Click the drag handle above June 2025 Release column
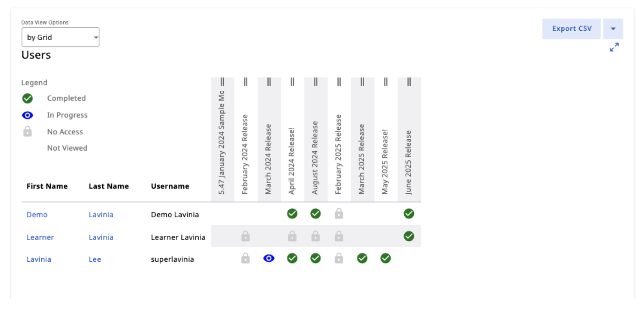 [409, 82]
